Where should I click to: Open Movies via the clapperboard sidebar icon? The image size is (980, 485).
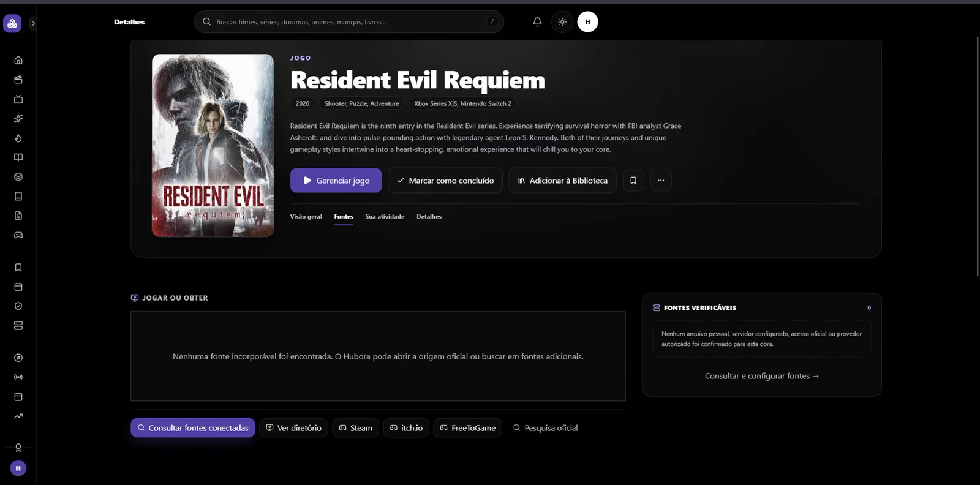point(18,80)
